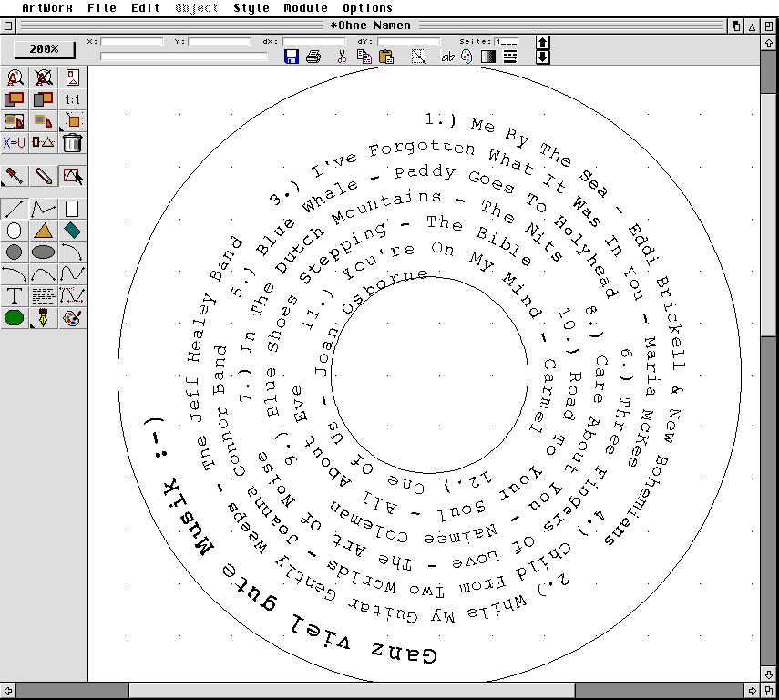Select the teal parallelogram tool
This screenshot has width=779, height=700.
[x=73, y=231]
